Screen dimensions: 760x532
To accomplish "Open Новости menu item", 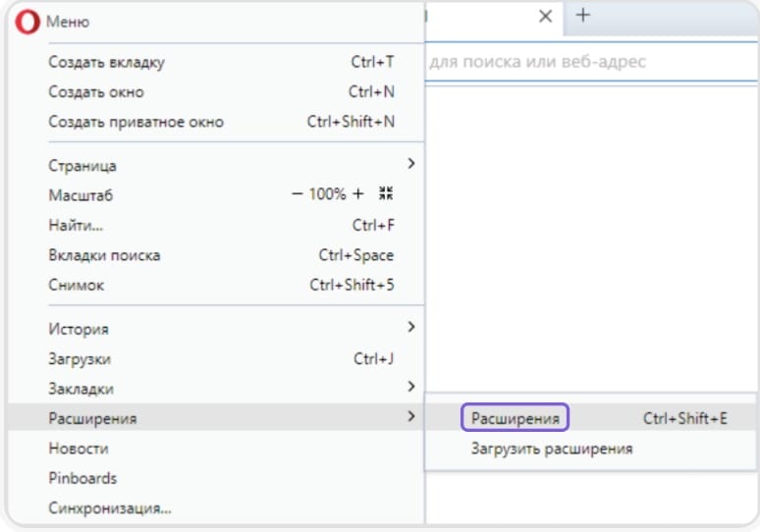I will tap(79, 449).
